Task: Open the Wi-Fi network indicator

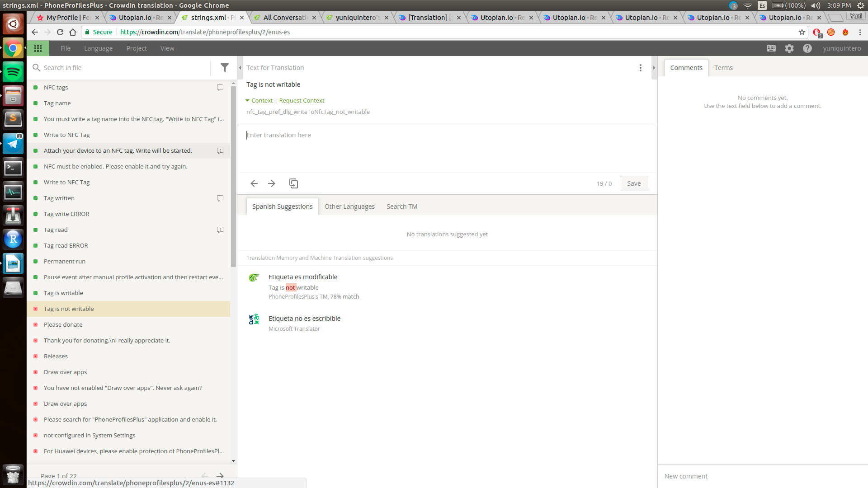Action: (748, 5)
